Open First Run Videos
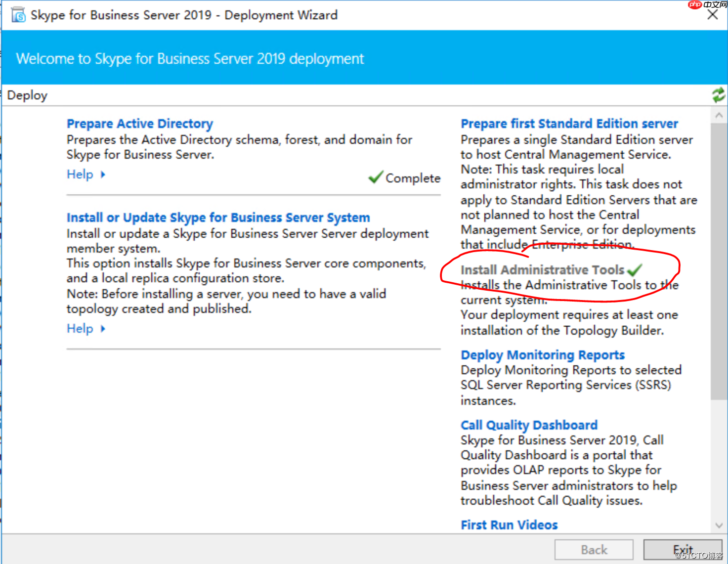The image size is (728, 564). [509, 524]
